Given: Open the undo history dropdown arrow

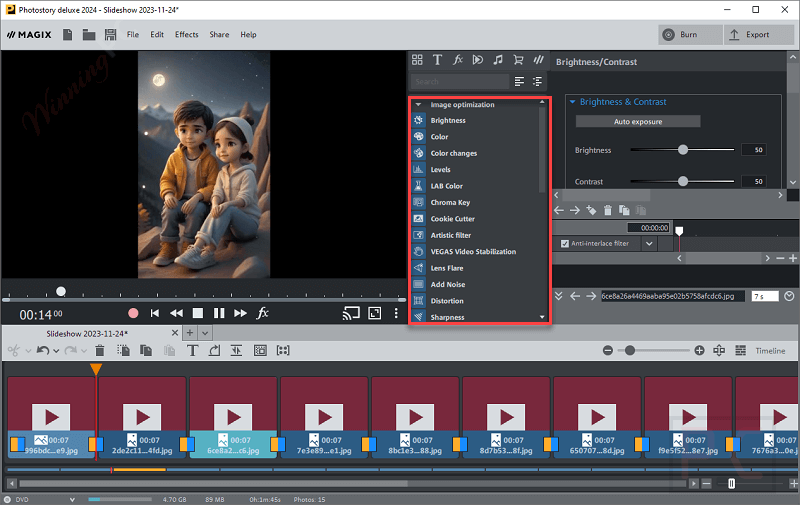Looking at the screenshot, I should [x=56, y=351].
